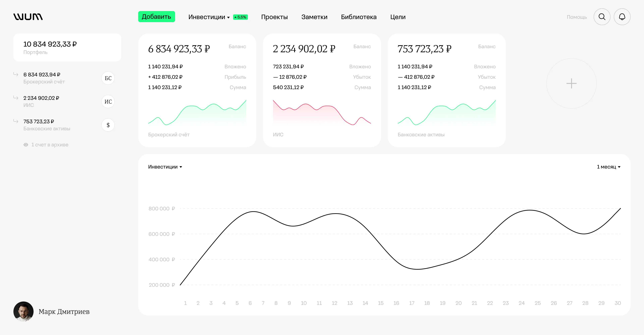The image size is (644, 335).
Task: Show archived account via eye icon
Action: click(x=26, y=145)
